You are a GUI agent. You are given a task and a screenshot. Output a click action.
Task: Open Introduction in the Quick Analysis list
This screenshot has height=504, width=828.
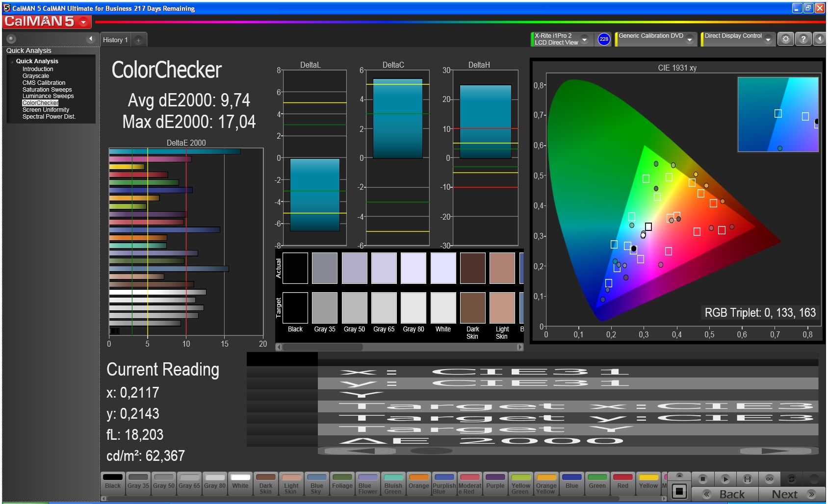click(x=38, y=69)
